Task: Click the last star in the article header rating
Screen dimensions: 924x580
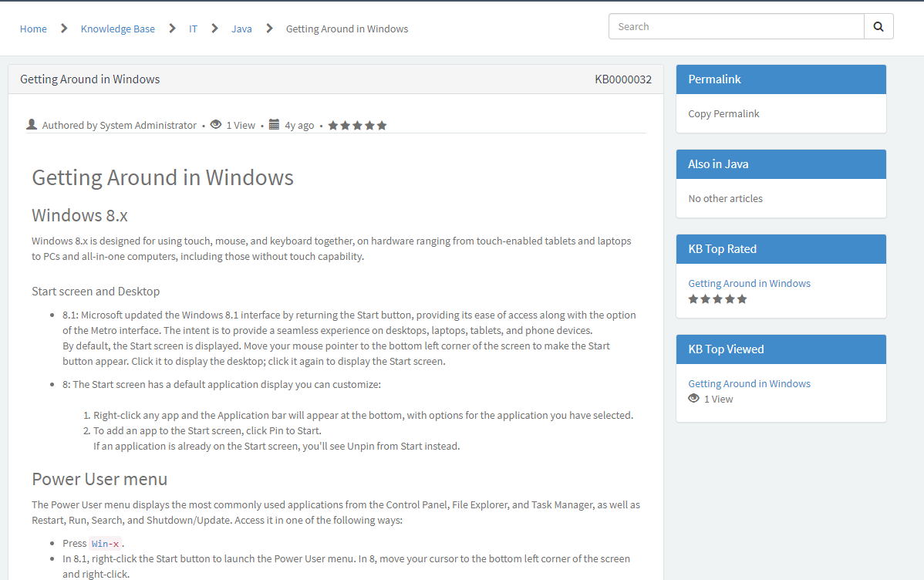Action: [382, 124]
